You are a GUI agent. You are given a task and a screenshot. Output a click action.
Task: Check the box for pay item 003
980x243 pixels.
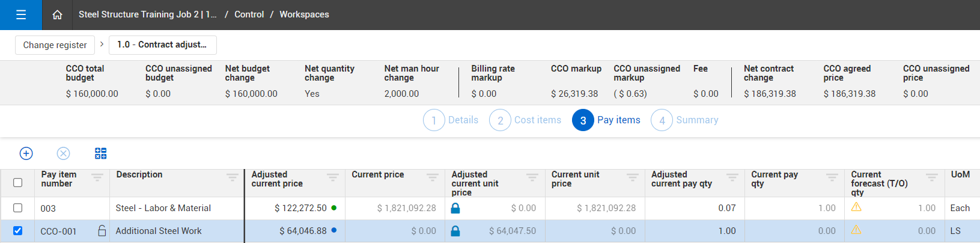tap(17, 208)
